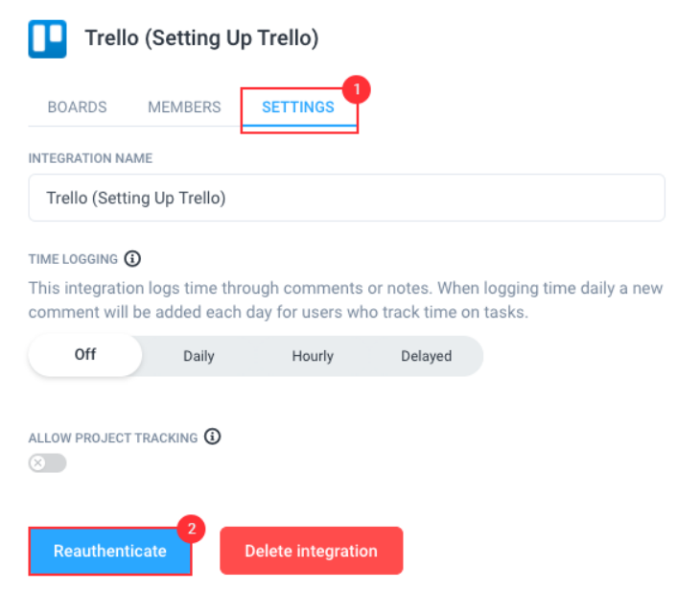Select the Settings tab
This screenshot has width=700, height=591.
[297, 107]
